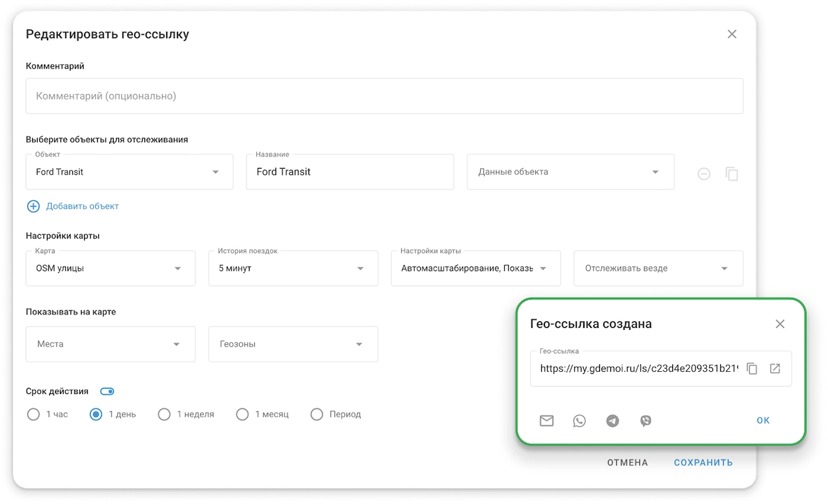Open the Объект dropdown with Ford Transit
The height and width of the screenshot is (504, 828).
pyautogui.click(x=130, y=172)
